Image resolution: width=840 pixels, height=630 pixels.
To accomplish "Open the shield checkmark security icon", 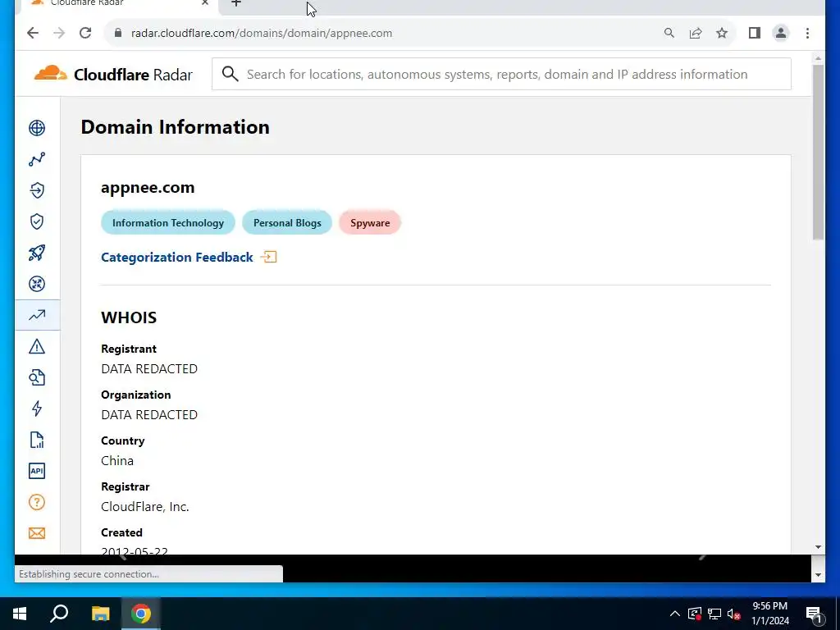I will pyautogui.click(x=37, y=221).
